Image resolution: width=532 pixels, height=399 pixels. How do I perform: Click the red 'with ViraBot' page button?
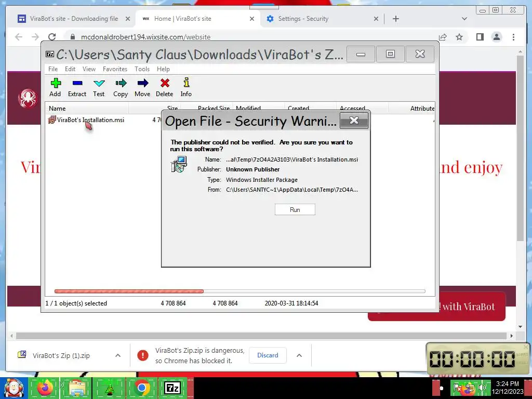tap(436, 307)
